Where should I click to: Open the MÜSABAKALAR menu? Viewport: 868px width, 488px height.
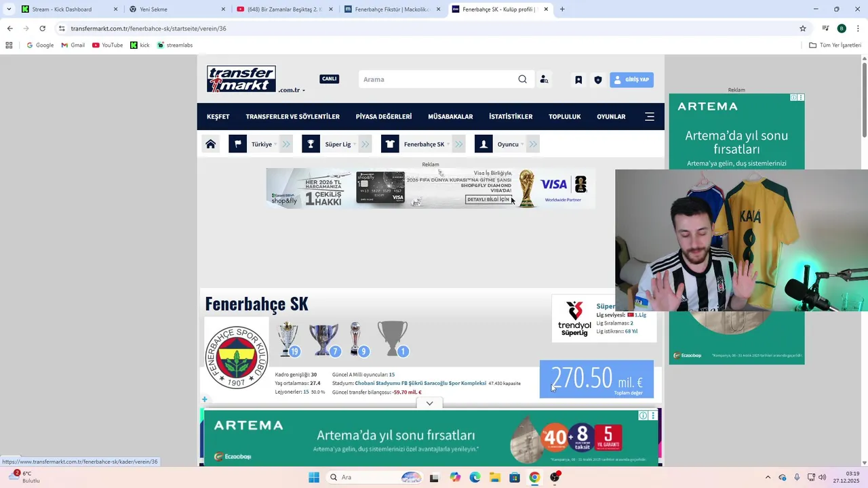[x=450, y=117]
